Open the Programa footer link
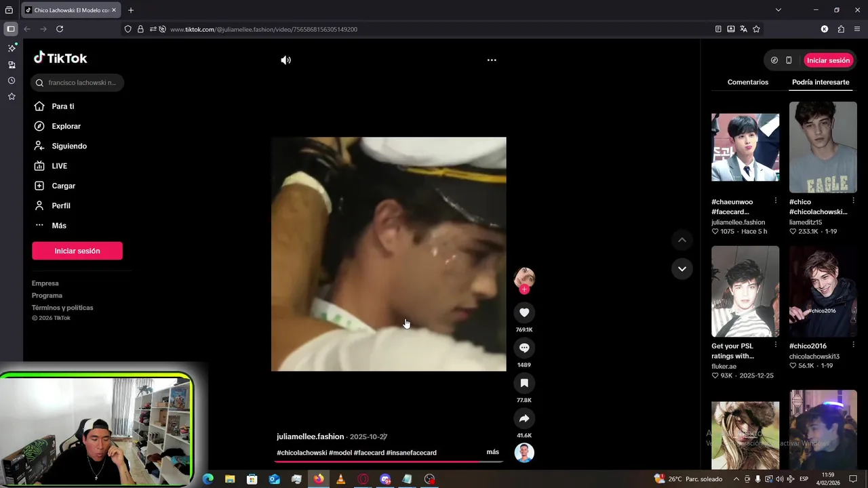 point(47,296)
